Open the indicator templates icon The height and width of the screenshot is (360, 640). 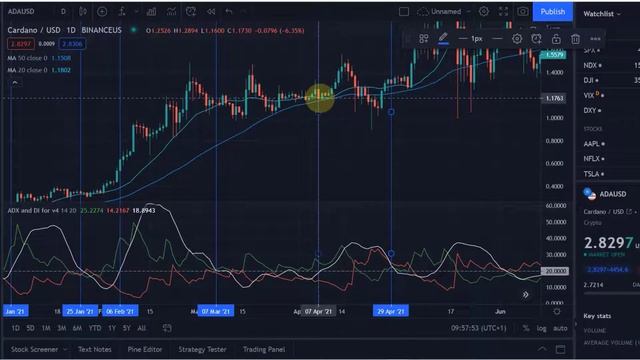tap(171, 11)
